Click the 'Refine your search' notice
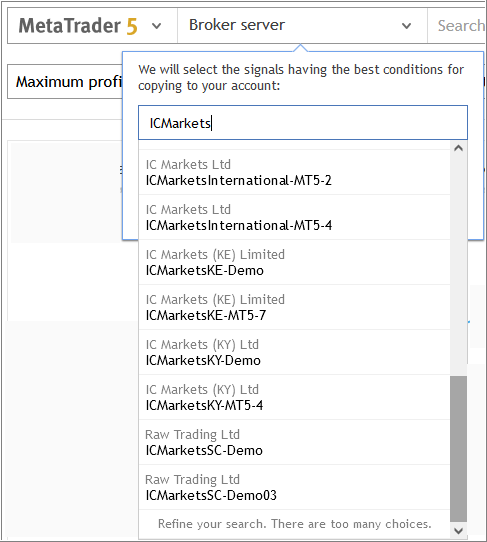The width and height of the screenshot is (487, 542). [x=294, y=524]
